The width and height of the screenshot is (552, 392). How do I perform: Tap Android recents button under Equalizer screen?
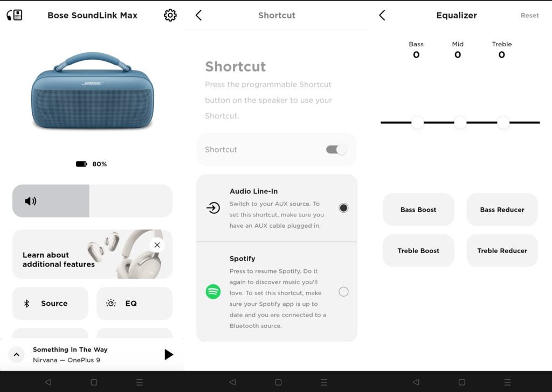(507, 382)
